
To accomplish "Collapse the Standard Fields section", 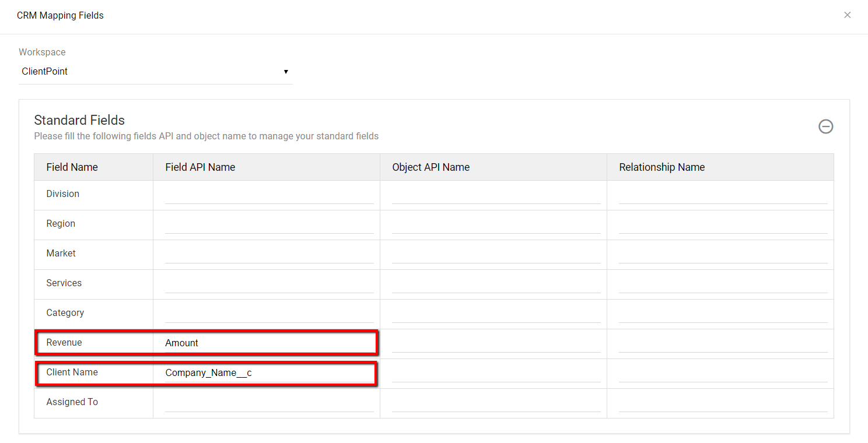I will click(x=825, y=126).
